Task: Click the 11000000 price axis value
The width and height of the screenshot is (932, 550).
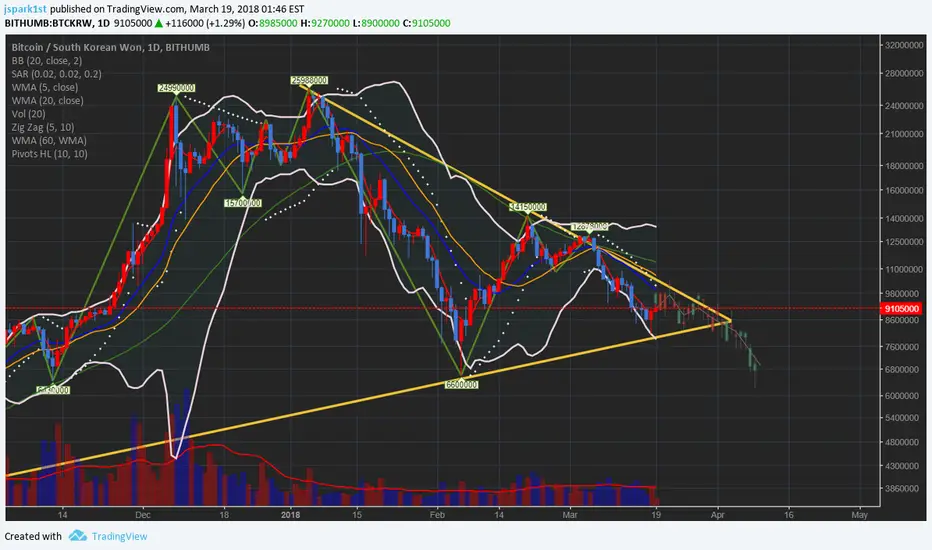Action: pyautogui.click(x=903, y=269)
